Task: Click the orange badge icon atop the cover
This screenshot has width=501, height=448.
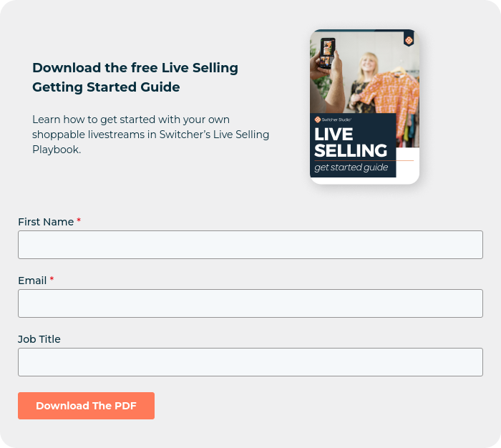Action: (x=409, y=40)
